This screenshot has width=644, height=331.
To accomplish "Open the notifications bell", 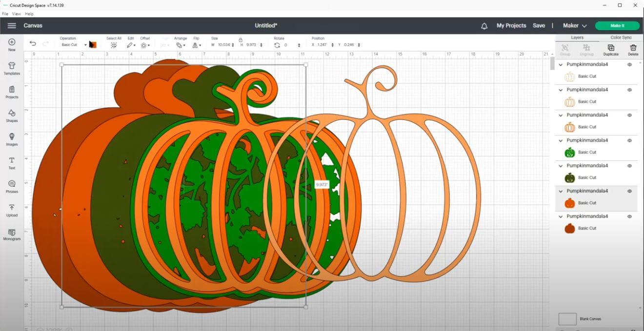I will point(484,26).
